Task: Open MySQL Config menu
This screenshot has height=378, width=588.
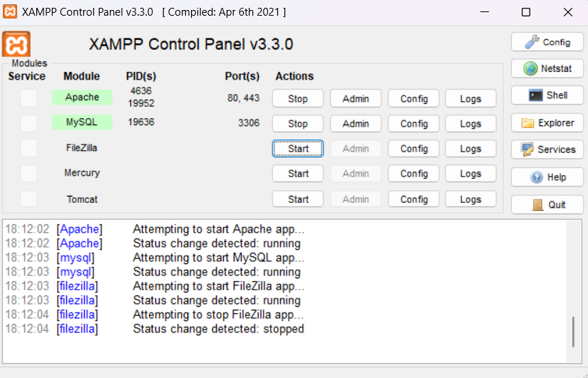Action: (x=413, y=124)
